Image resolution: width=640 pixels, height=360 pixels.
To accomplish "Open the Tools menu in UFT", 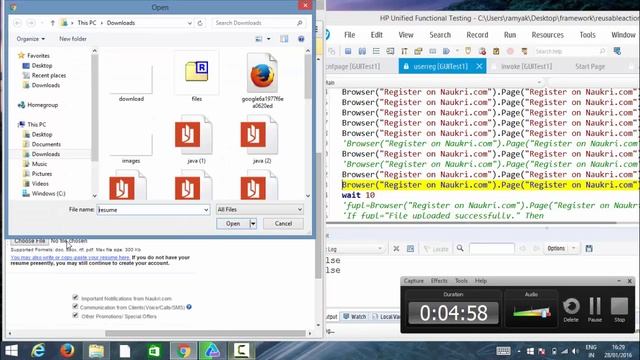I will (x=587, y=35).
